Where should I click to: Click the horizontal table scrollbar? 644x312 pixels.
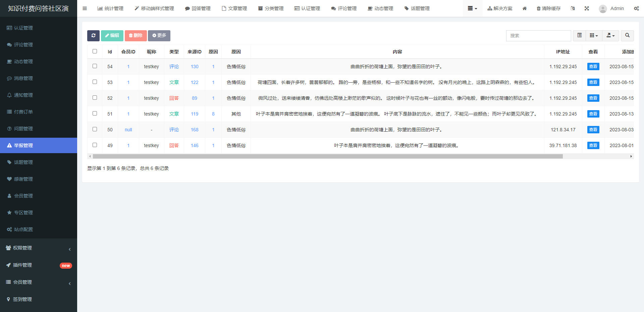coord(327,156)
